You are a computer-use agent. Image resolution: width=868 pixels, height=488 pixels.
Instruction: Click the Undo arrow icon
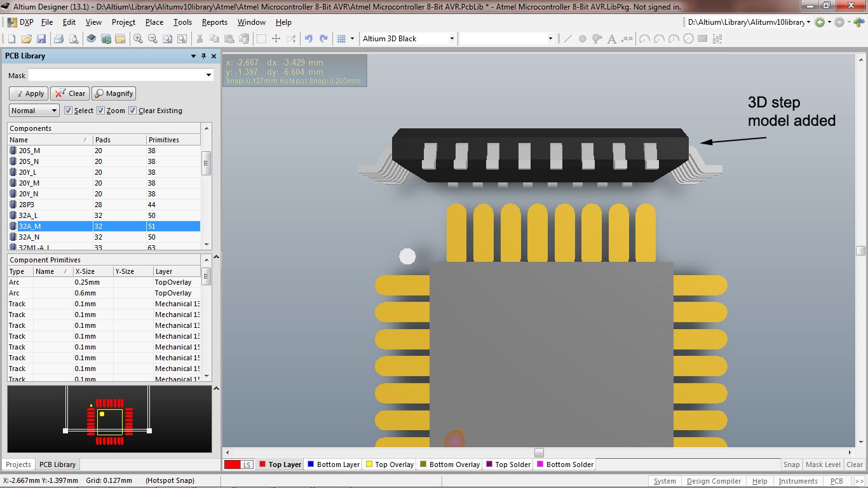(x=309, y=39)
